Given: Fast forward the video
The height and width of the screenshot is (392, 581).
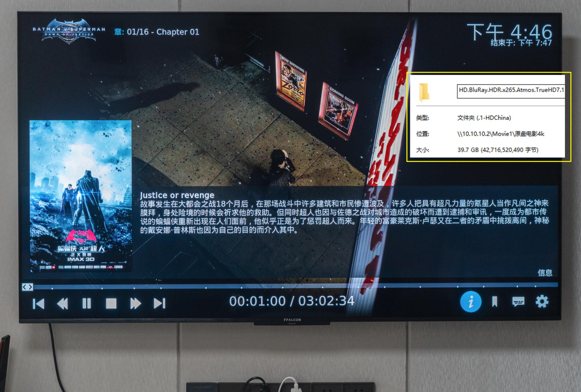Looking at the screenshot, I should 135,303.
